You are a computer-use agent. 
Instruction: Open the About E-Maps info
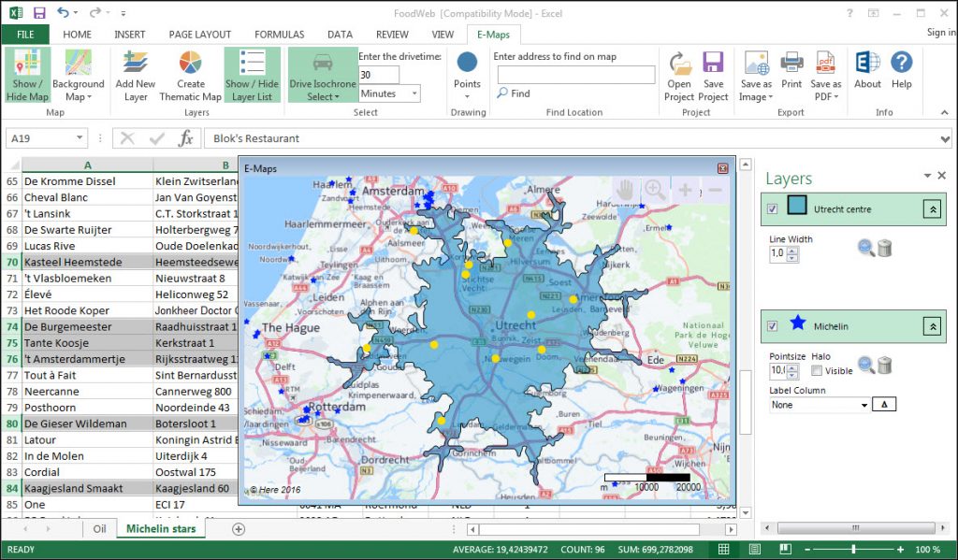867,71
